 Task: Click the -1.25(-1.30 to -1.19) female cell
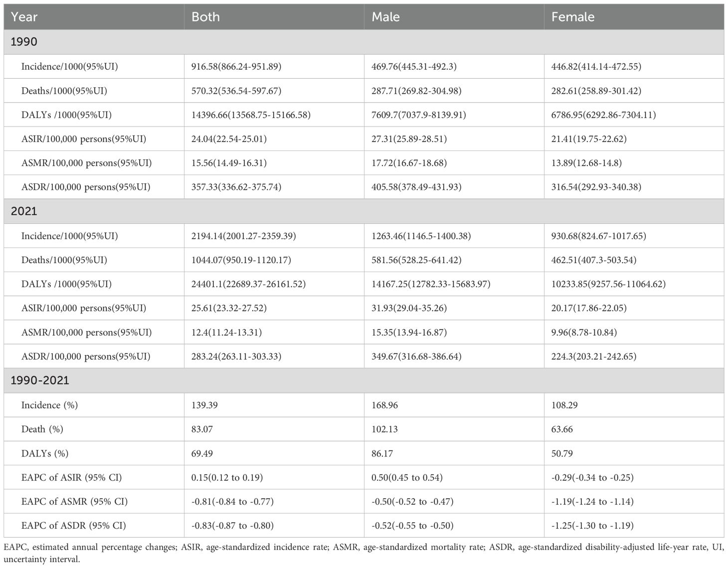click(592, 526)
